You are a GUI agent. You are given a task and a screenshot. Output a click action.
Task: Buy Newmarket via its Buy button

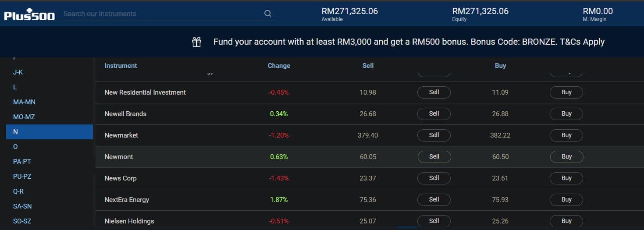tap(566, 135)
